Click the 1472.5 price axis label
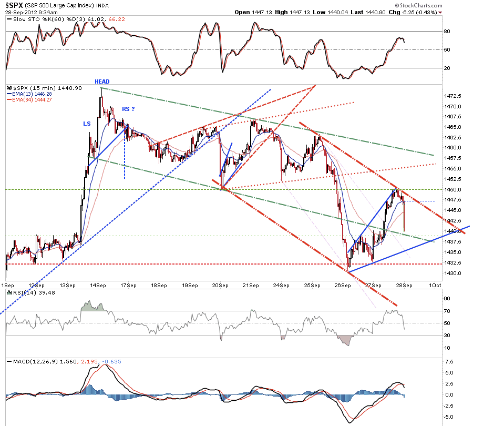Screen dimensions: 504x426 point(452,96)
